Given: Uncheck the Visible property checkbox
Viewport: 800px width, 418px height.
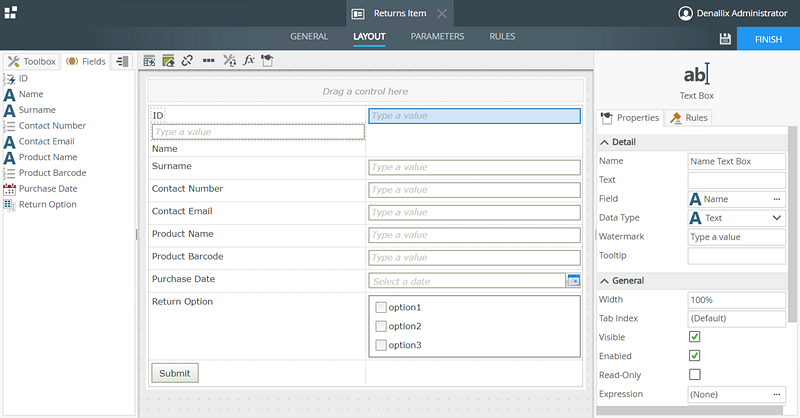Looking at the screenshot, I should tap(695, 337).
